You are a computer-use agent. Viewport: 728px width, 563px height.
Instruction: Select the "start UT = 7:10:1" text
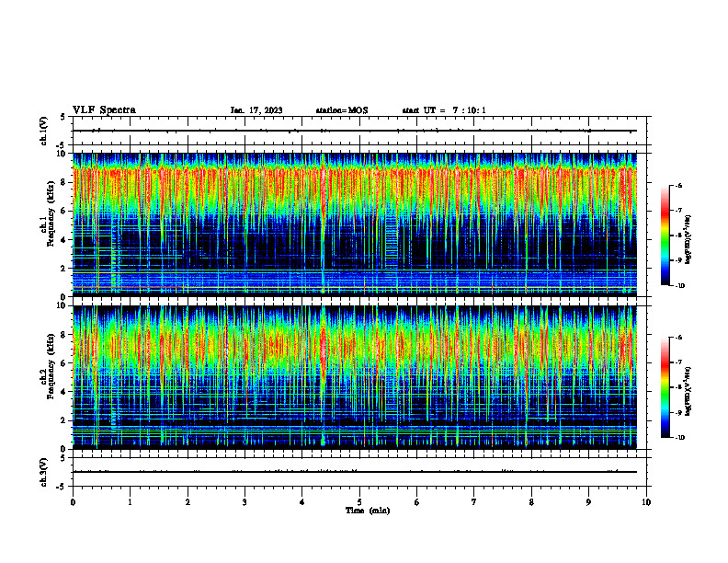444,110
